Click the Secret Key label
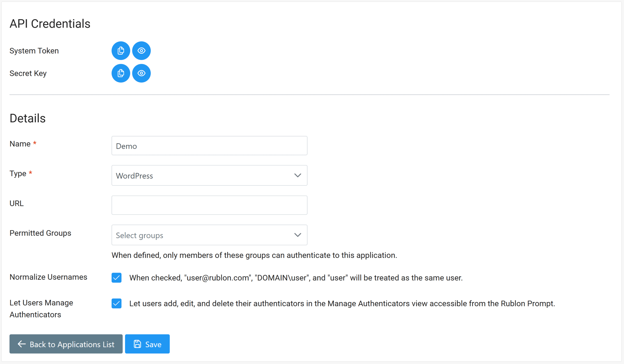 click(28, 74)
